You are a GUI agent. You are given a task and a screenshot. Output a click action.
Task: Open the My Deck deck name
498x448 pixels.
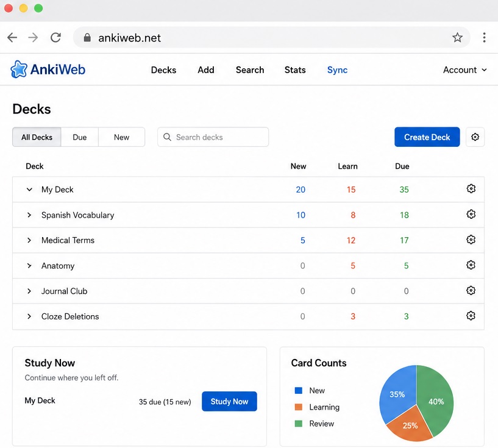pos(57,190)
